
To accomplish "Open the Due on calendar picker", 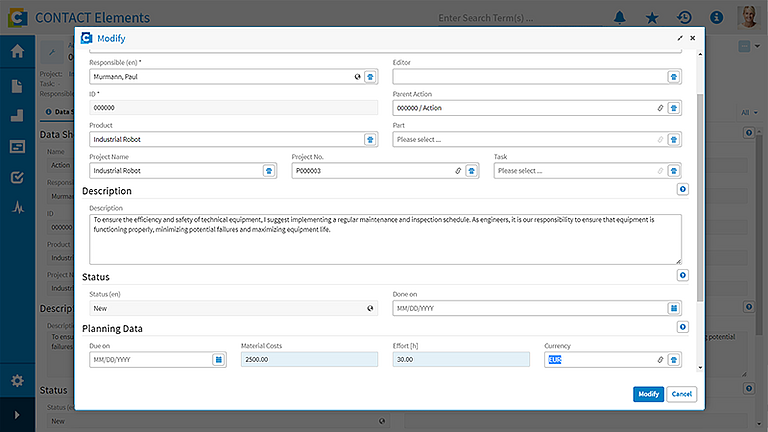I will 219,360.
